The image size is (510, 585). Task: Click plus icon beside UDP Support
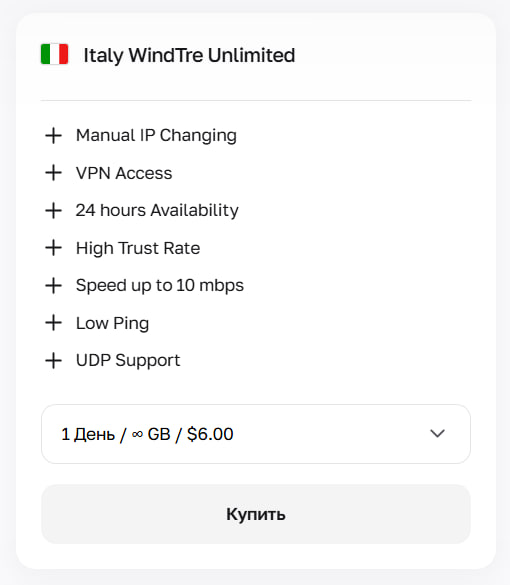coord(53,360)
